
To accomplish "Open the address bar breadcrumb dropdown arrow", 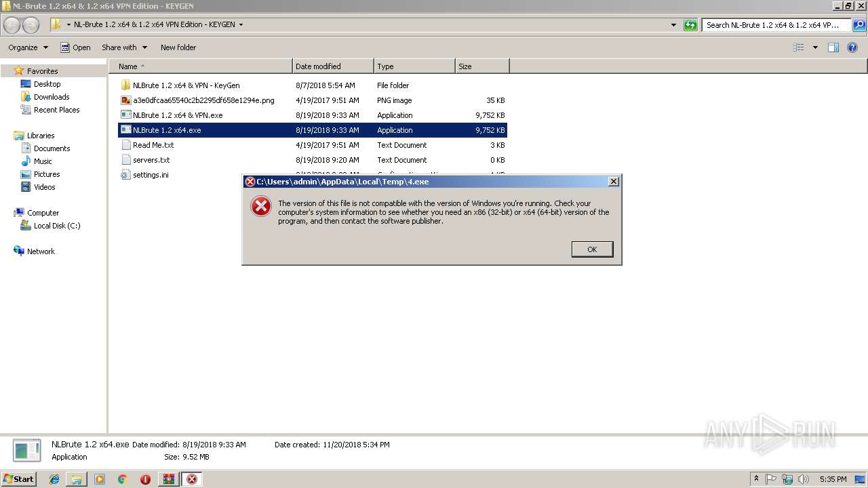I will coord(241,25).
